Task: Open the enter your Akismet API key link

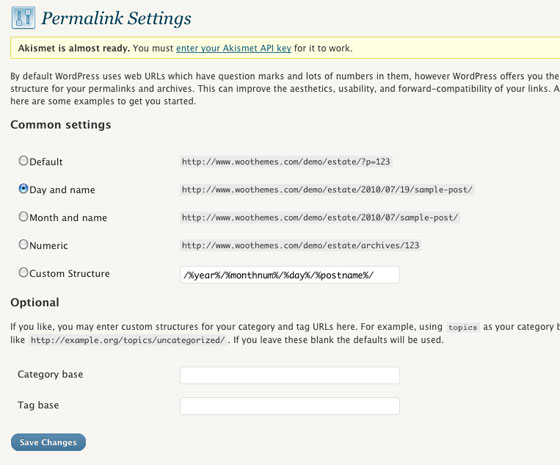Action: tap(234, 48)
